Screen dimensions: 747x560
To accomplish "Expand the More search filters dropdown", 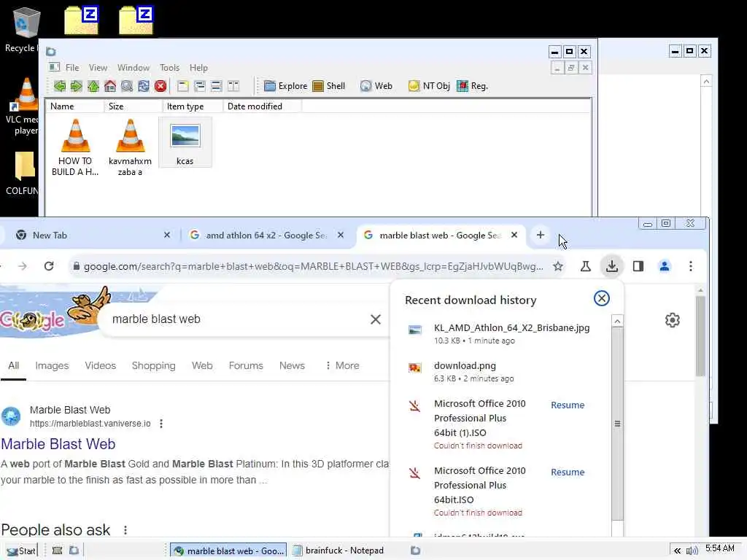I will 342,366.
